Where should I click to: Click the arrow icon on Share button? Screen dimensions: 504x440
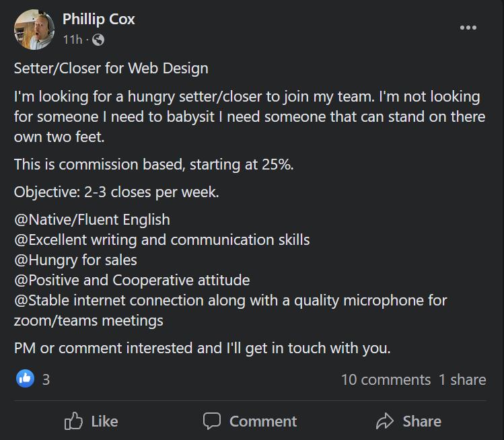point(385,421)
